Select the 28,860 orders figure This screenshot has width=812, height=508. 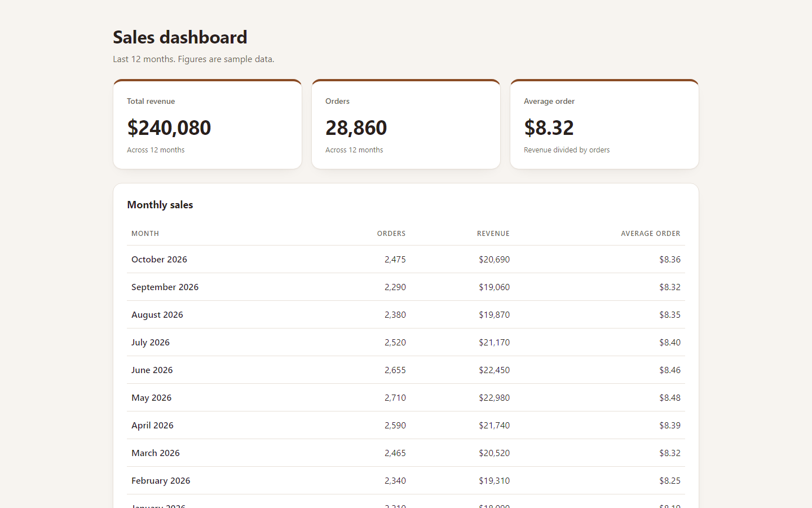[x=356, y=128]
